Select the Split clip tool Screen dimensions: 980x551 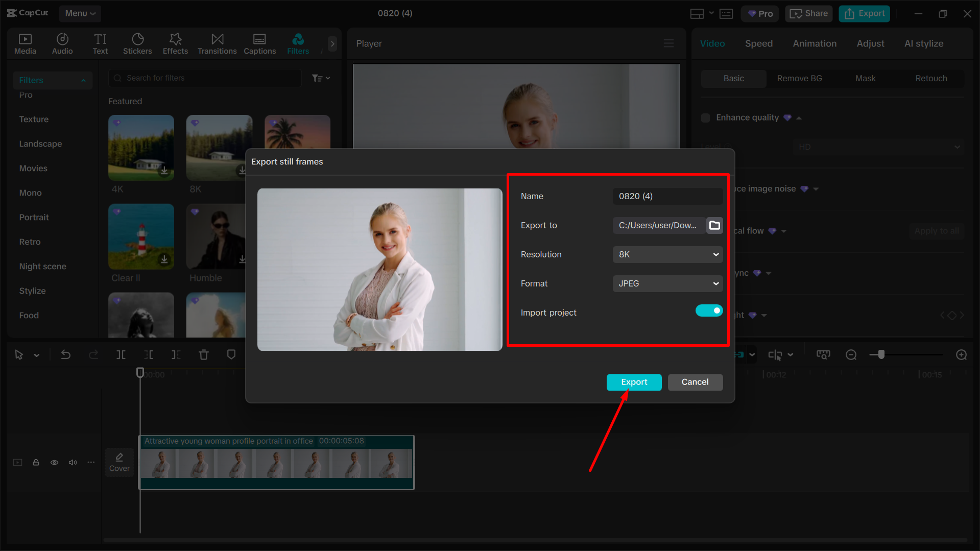[x=121, y=354]
